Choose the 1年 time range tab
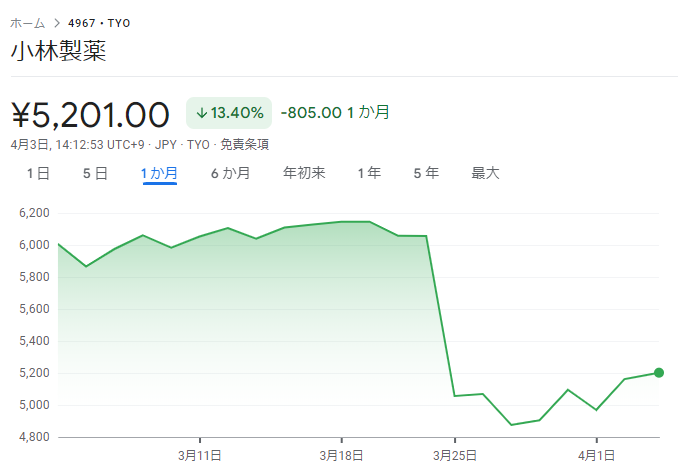 pos(369,173)
